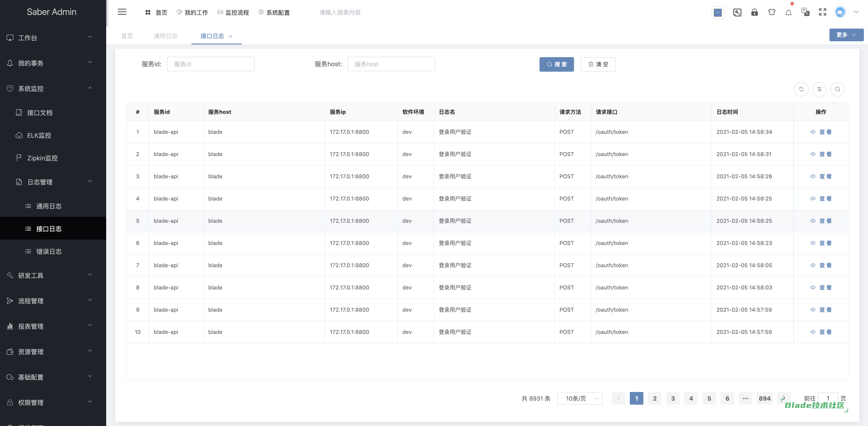
Task: Click the lock screen icon
Action: [x=754, y=12]
